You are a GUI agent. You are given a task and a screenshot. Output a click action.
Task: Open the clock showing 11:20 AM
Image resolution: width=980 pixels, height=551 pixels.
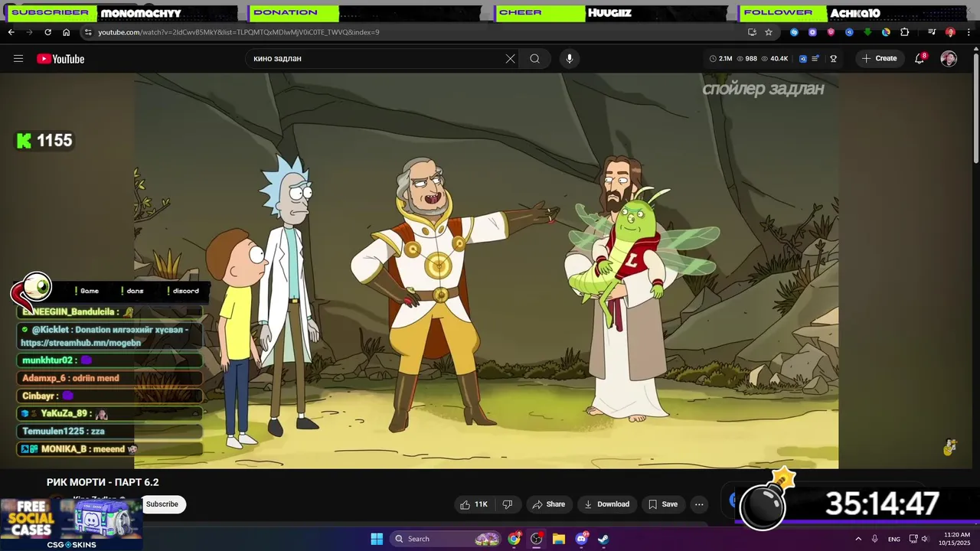tap(956, 539)
